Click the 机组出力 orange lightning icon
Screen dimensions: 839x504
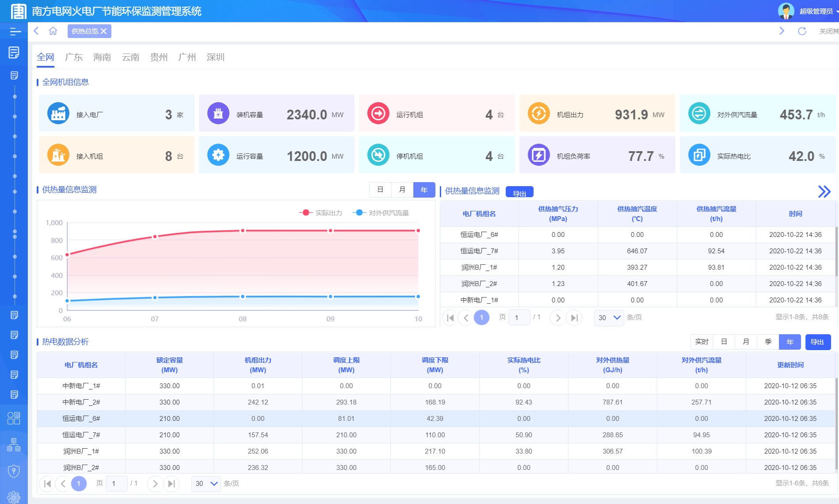tap(539, 114)
